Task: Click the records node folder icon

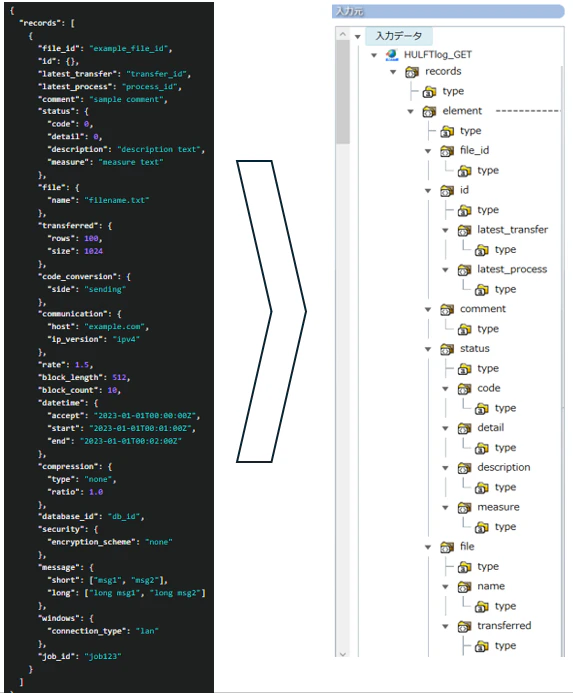Action: pos(412,72)
